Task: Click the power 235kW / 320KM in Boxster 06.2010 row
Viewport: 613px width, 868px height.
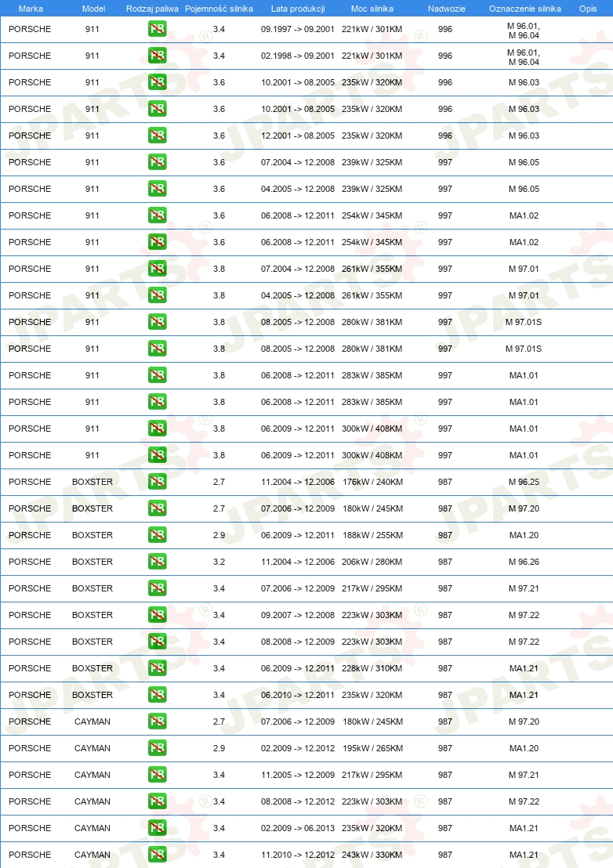Action: click(372, 695)
